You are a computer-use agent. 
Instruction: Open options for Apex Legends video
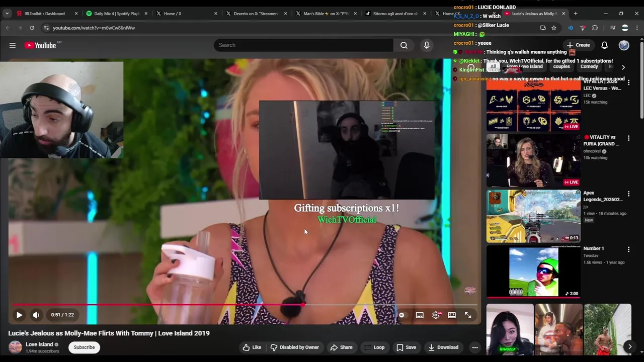(x=628, y=194)
